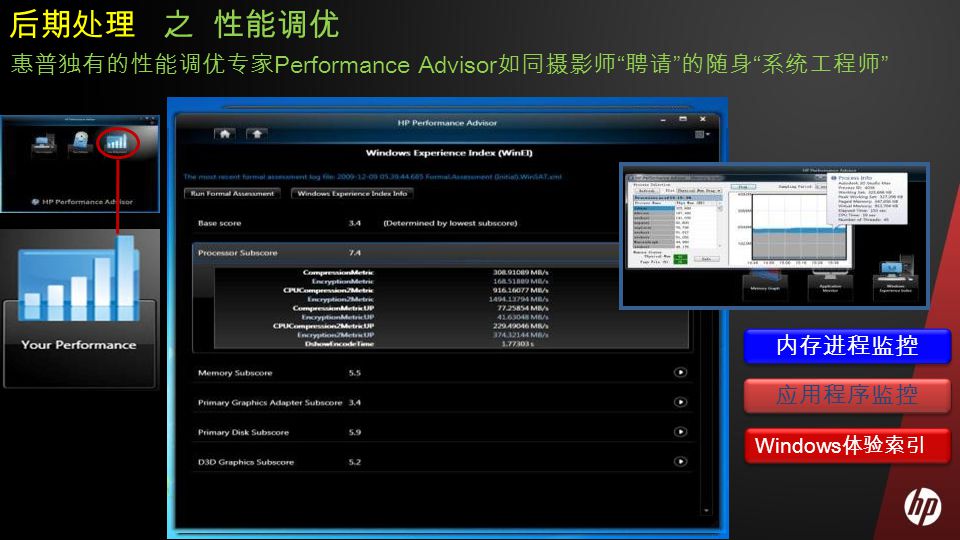
Task: Expand the D3D Graphics Subscore arrow
Action: pyautogui.click(x=680, y=462)
